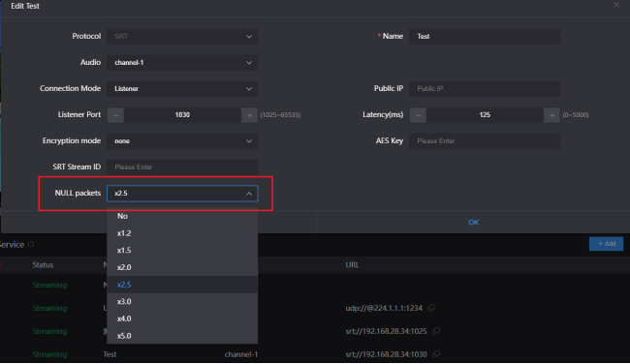Close the Edit Test dialog
Screen dimensions: 630x364
616,5
